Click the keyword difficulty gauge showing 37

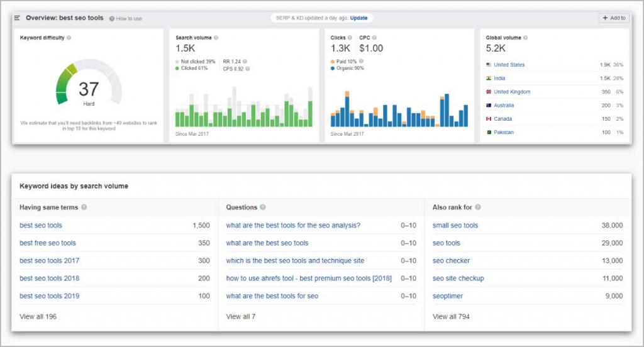pos(89,82)
